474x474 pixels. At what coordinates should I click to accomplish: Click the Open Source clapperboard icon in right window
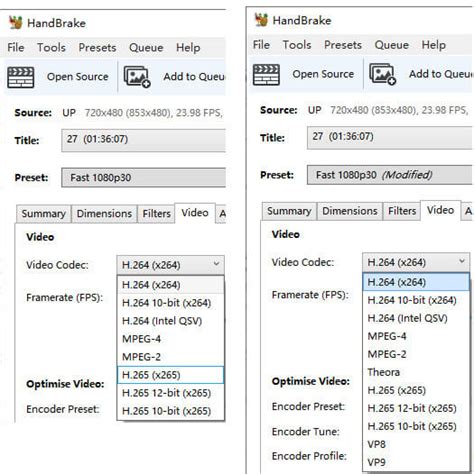266,75
